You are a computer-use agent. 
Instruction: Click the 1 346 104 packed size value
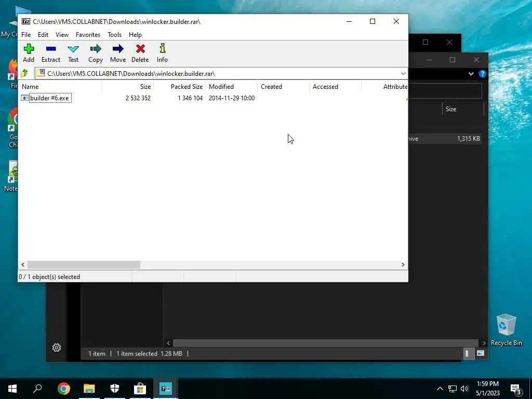[x=190, y=98]
